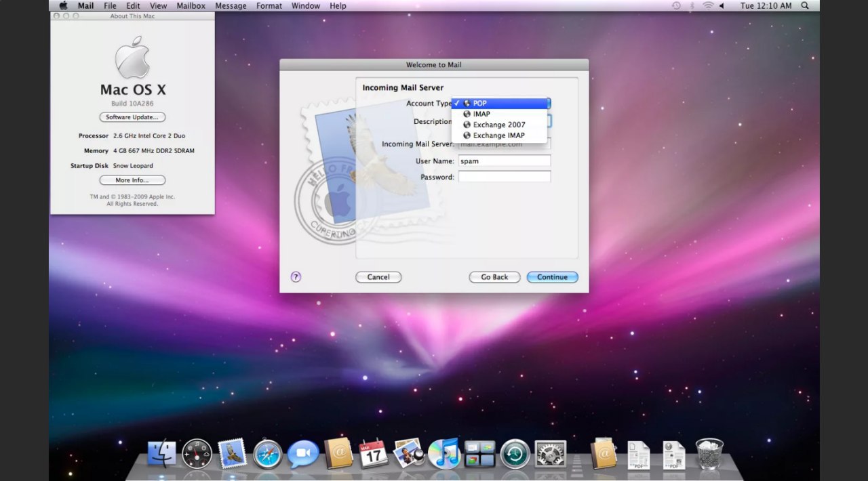Open iChat from the Dock

tap(303, 453)
